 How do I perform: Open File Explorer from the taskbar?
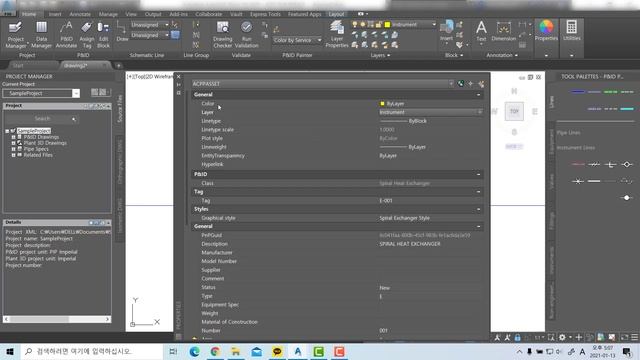coord(236,351)
